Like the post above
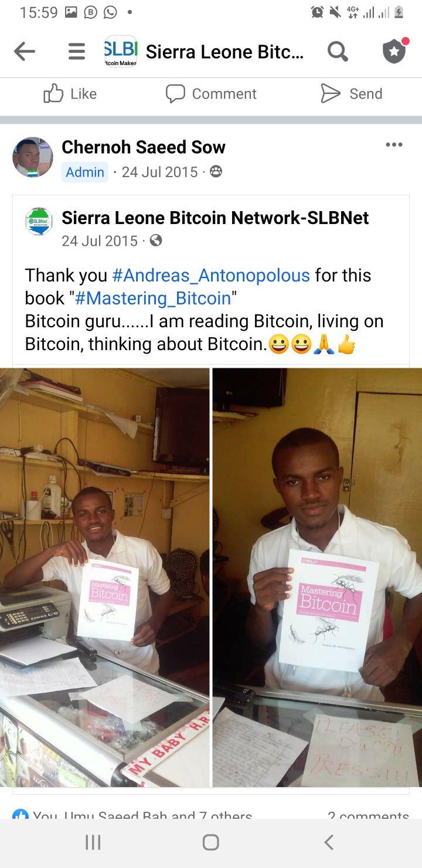This screenshot has width=422, height=868. tap(70, 93)
